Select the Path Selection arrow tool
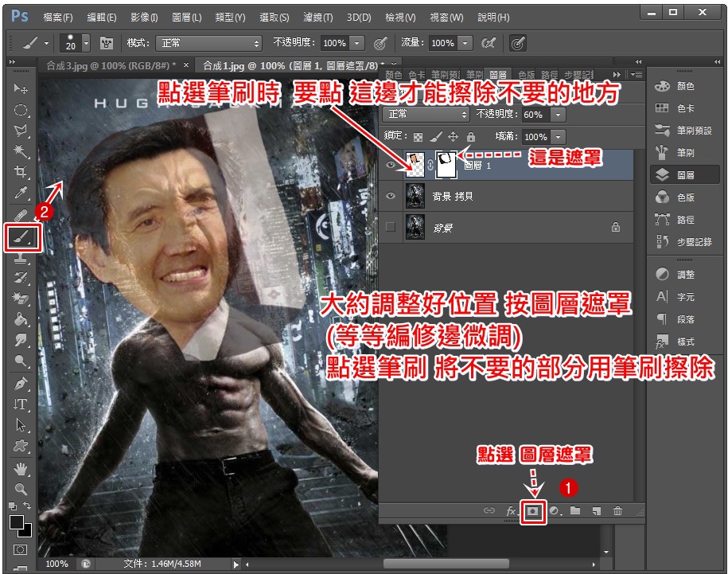Screen dimensions: 728x574 (21, 425)
